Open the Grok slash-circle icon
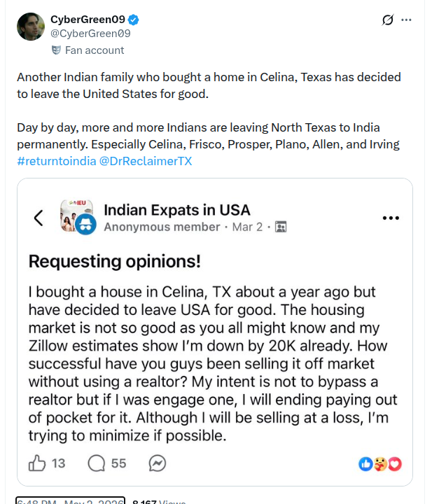The image size is (439, 504). [388, 20]
